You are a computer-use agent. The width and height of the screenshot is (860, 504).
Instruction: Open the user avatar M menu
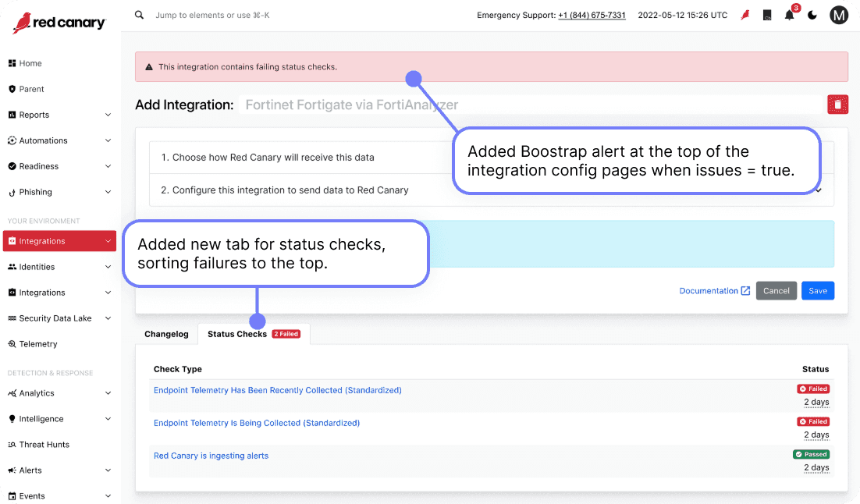[x=839, y=16]
